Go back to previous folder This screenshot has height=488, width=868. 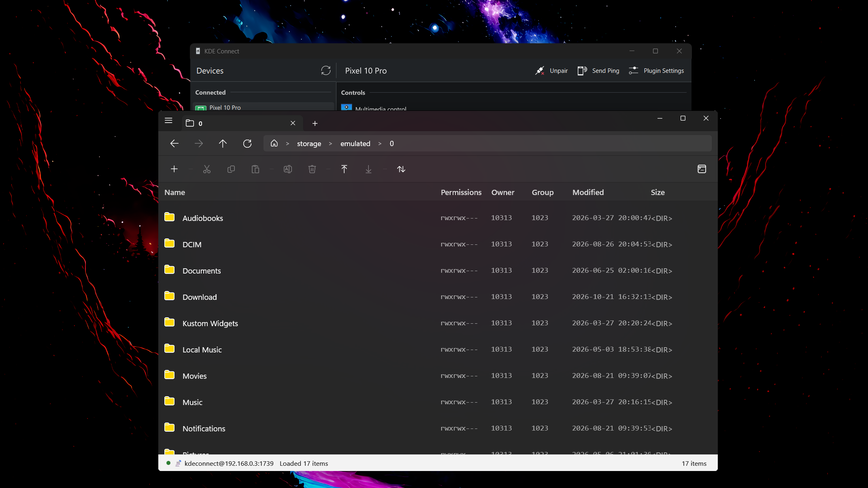pyautogui.click(x=174, y=144)
